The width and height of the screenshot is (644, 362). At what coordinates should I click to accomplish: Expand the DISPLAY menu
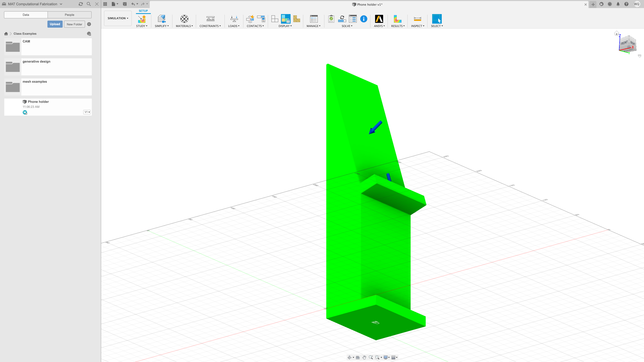point(285,26)
